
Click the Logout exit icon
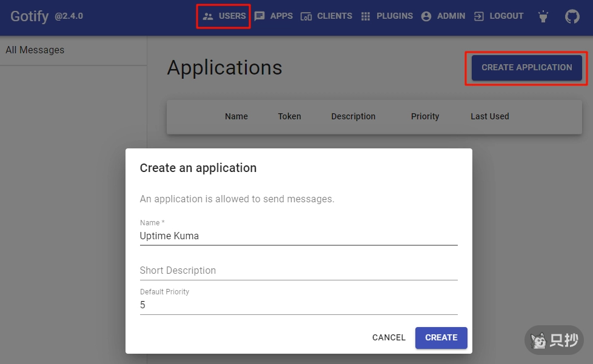coord(479,16)
